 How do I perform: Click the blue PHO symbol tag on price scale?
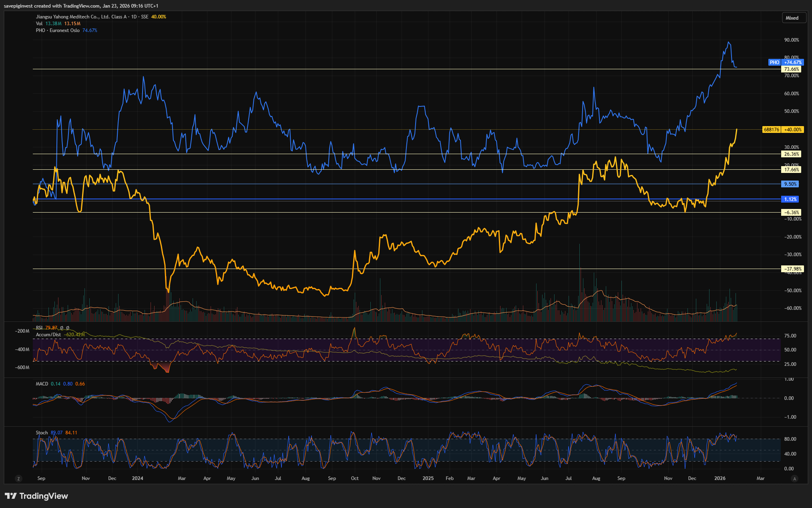(774, 62)
